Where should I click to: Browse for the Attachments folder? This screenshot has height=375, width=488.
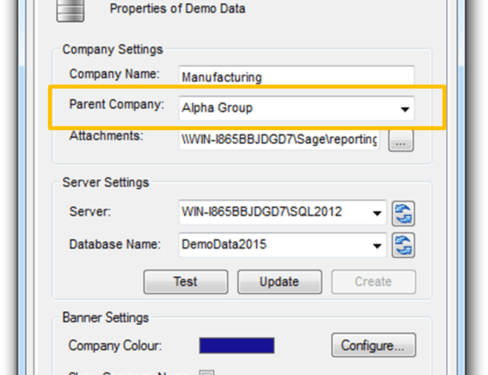click(401, 141)
